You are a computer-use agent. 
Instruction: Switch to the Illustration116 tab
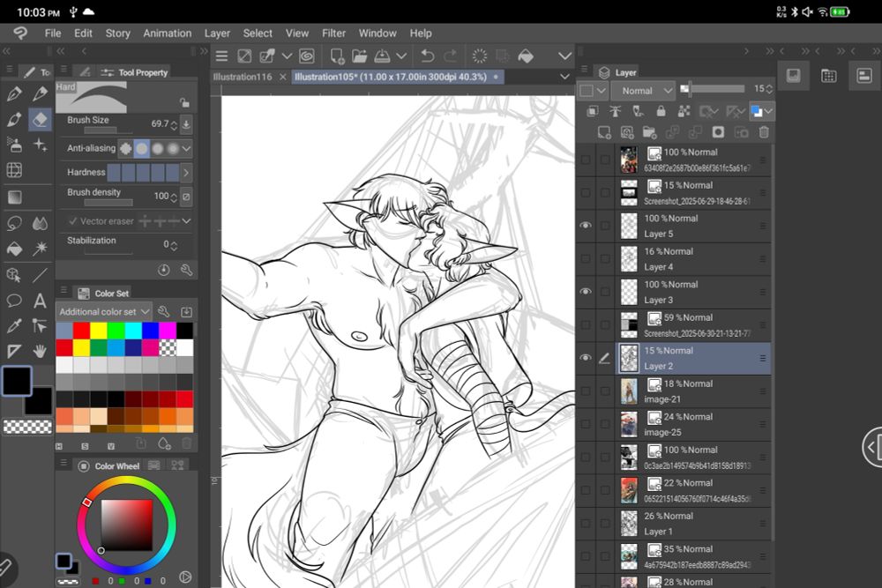coord(243,77)
